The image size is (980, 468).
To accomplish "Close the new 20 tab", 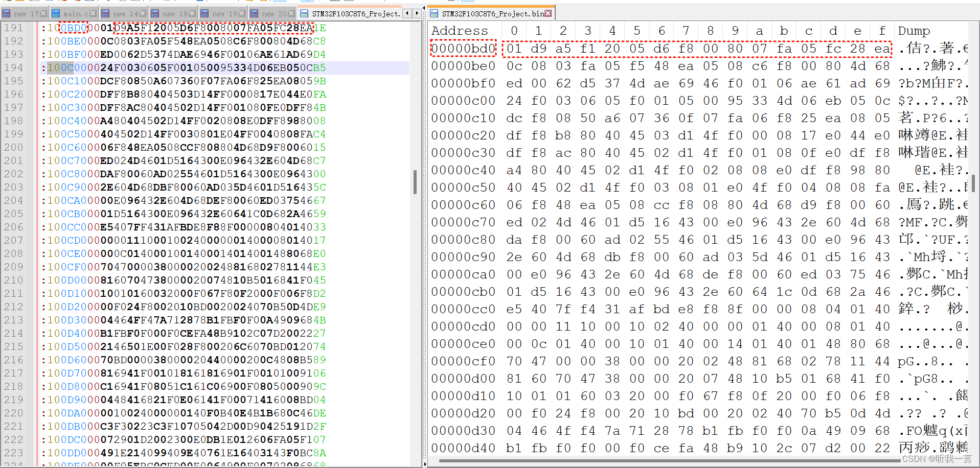I will pyautogui.click(x=291, y=13).
